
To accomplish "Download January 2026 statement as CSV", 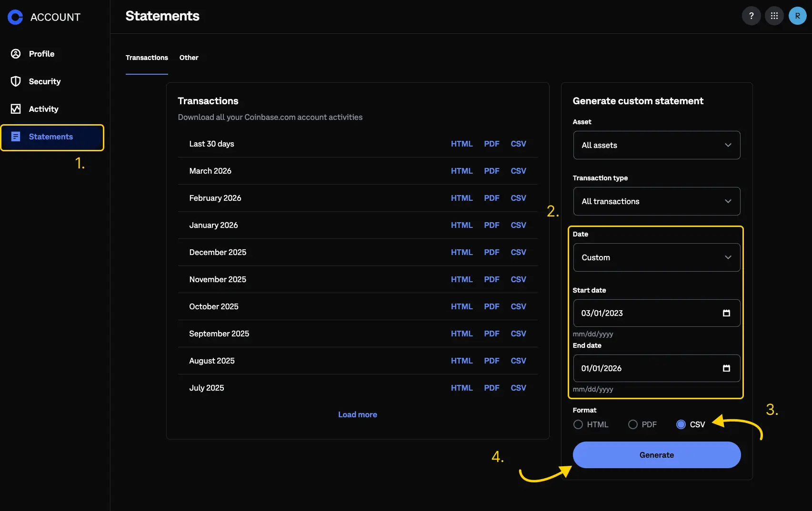I will (518, 225).
